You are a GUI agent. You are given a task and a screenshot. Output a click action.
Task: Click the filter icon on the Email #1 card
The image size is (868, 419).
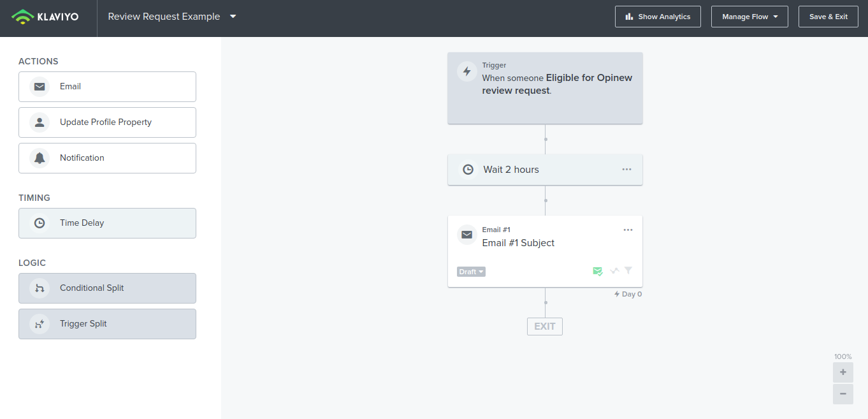[x=628, y=270]
